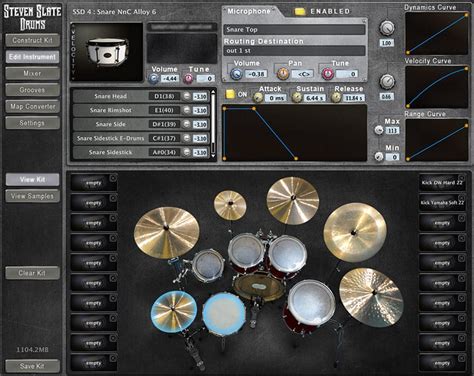This screenshot has height=376, width=474.
Task: Click the microphone Pan knob
Action: pyautogui.click(x=283, y=74)
